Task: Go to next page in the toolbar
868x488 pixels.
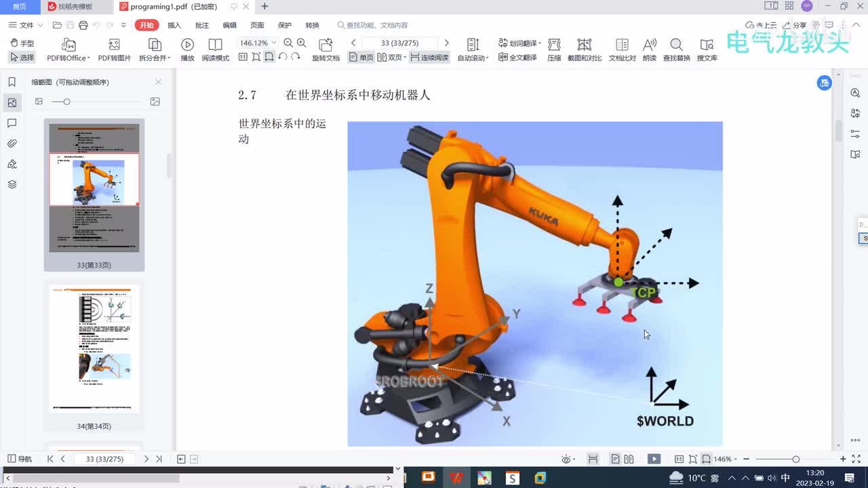Action: coord(446,43)
